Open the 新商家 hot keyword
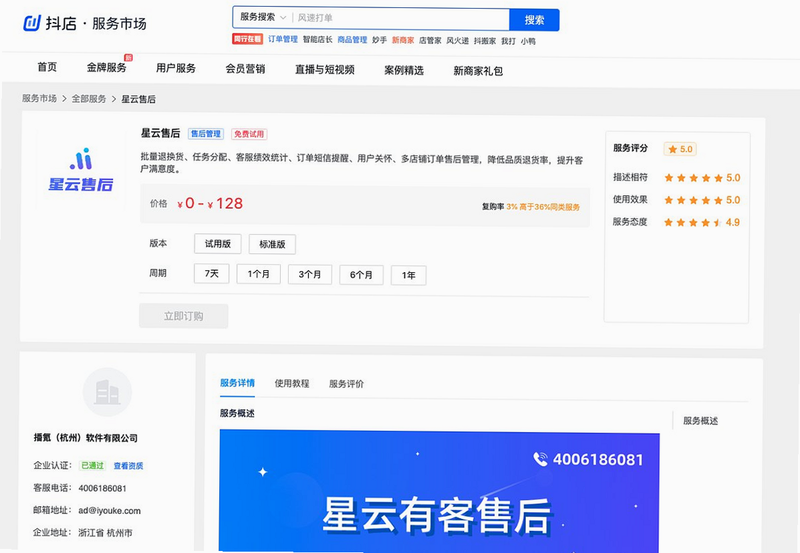The height and width of the screenshot is (553, 800). click(403, 40)
